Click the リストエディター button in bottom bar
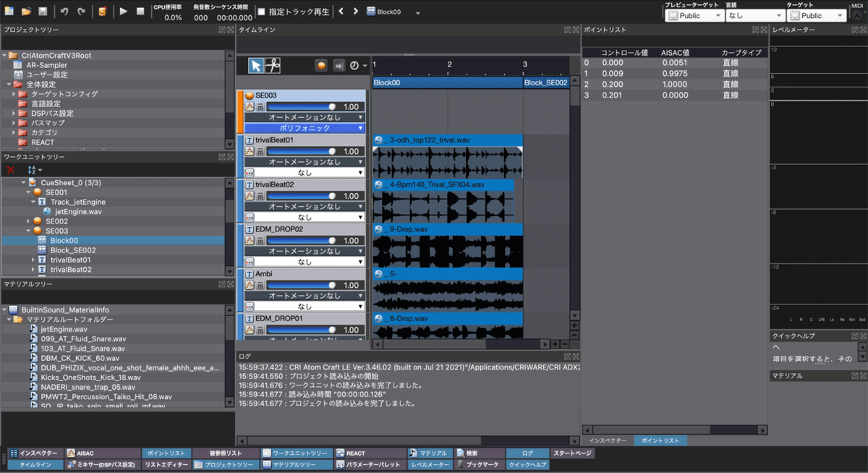Viewport: 868px width, 473px height. (x=166, y=464)
